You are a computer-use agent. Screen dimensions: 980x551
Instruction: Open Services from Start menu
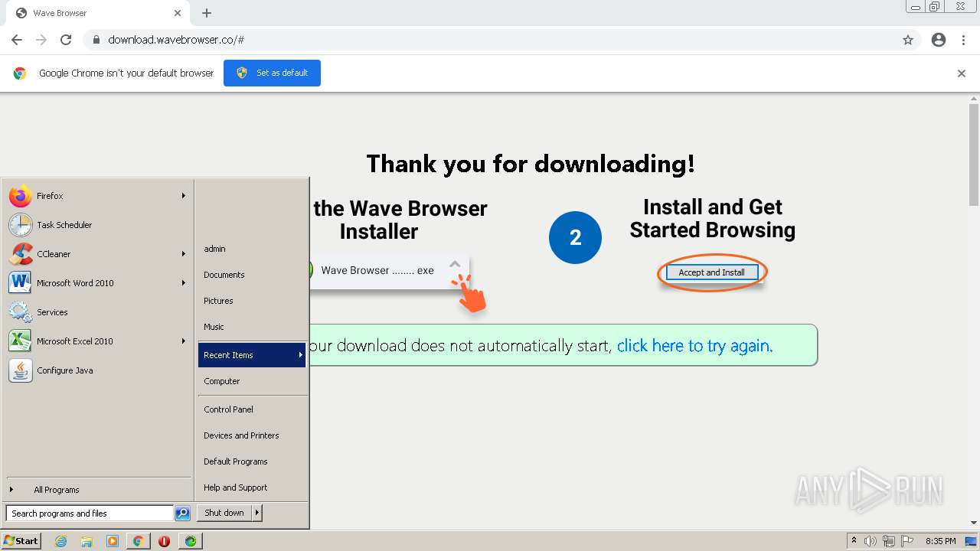tap(97, 312)
